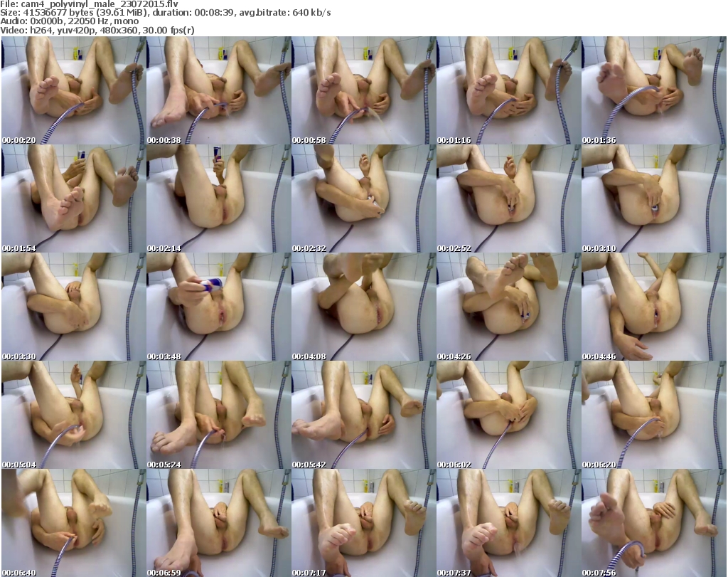Screen dimensions: 728x577
Task: Open the thumbnail stamped 00:07:17
Action: [363, 523]
